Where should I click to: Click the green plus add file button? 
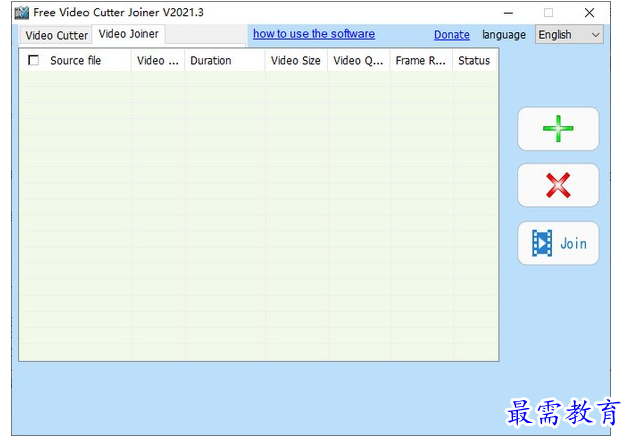coord(558,129)
